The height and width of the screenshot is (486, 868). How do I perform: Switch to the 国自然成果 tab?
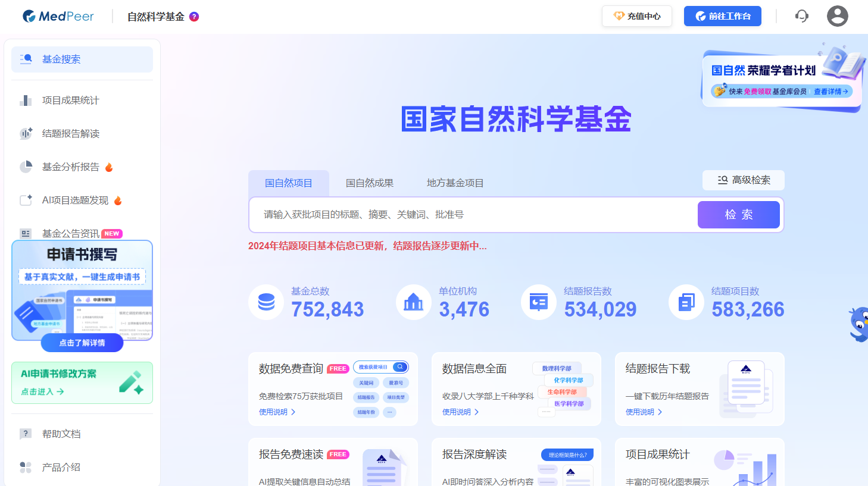[369, 183]
